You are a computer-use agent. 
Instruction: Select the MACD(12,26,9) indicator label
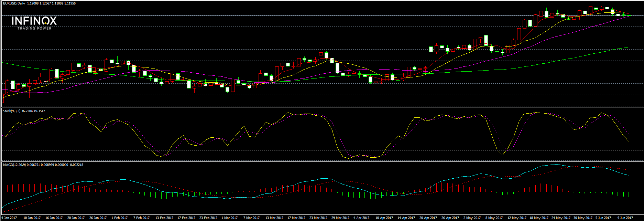click(x=14, y=165)
